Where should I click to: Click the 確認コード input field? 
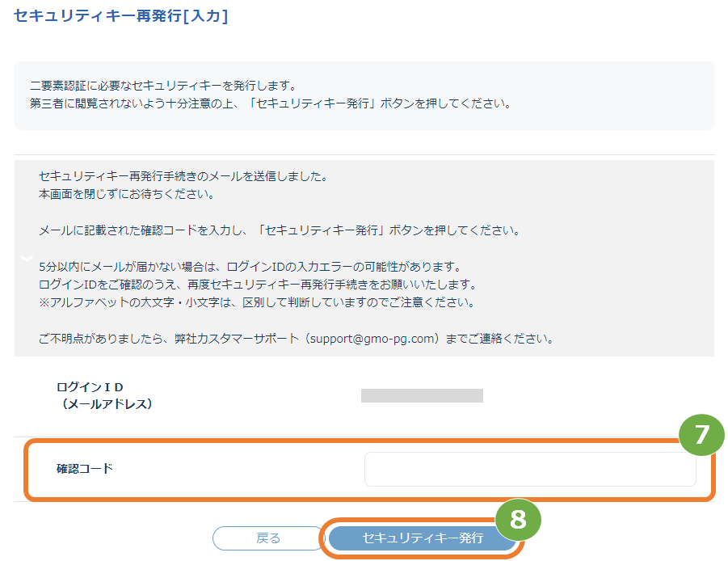pos(530,469)
